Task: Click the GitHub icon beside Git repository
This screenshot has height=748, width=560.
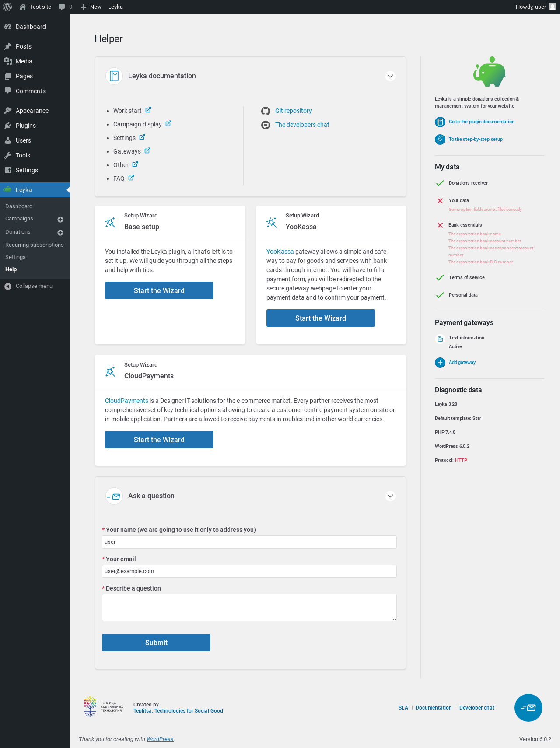Action: point(266,111)
